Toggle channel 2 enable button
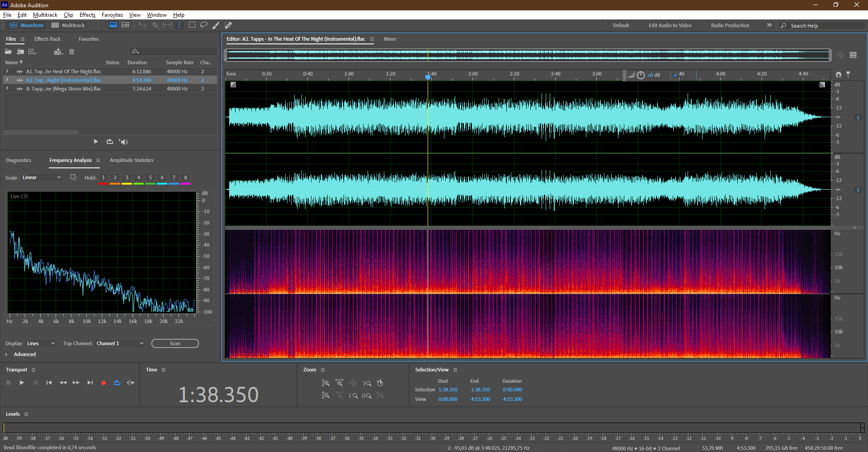This screenshot has width=868, height=452. [x=858, y=190]
